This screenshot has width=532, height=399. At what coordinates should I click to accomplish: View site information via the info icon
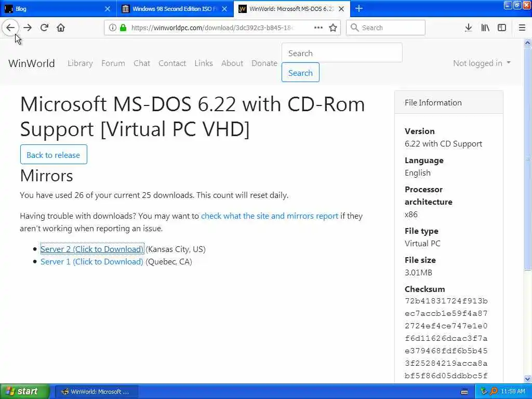(113, 28)
